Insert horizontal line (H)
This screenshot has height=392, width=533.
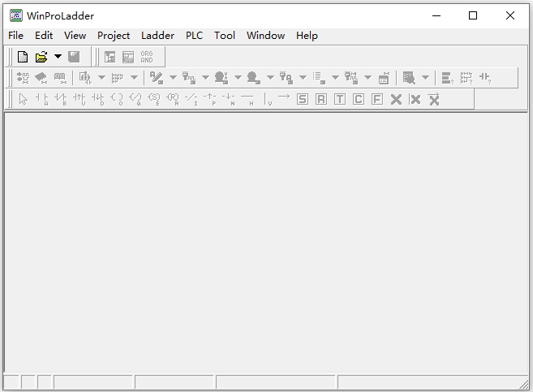247,99
